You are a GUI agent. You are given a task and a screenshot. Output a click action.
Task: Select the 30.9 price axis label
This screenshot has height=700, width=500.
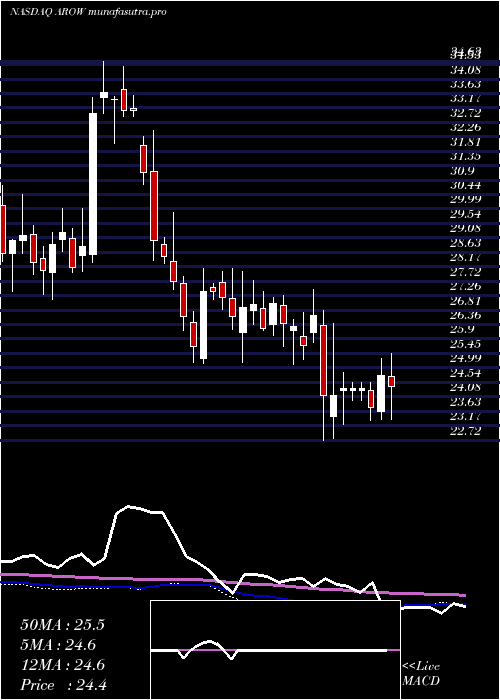(462, 171)
